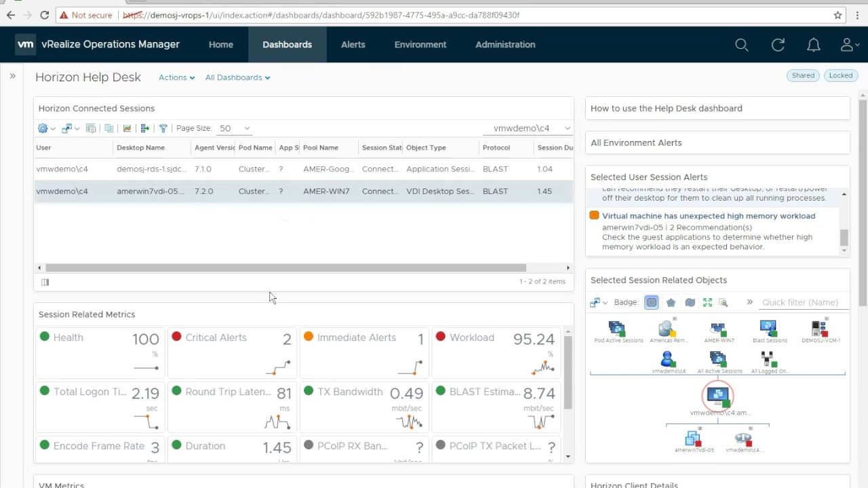The width and height of the screenshot is (868, 488).
Task: Select the demosj-rds-1 session row
Action: coord(304,169)
